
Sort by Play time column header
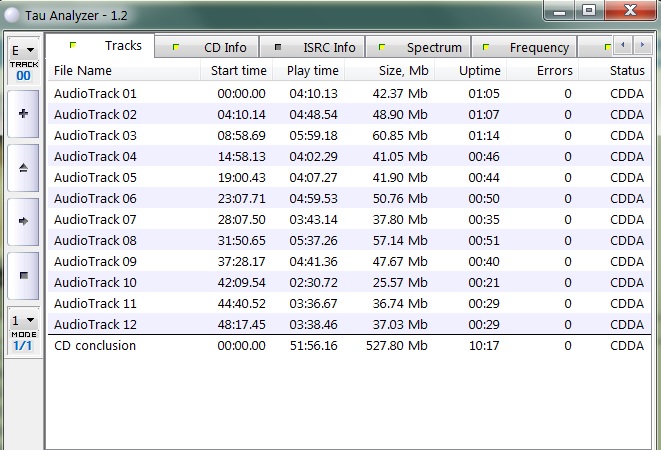tap(311, 71)
